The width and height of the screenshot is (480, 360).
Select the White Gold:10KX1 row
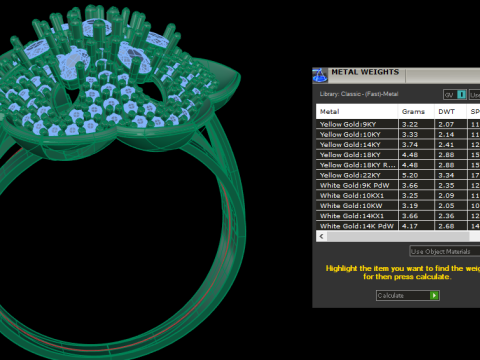(398, 195)
